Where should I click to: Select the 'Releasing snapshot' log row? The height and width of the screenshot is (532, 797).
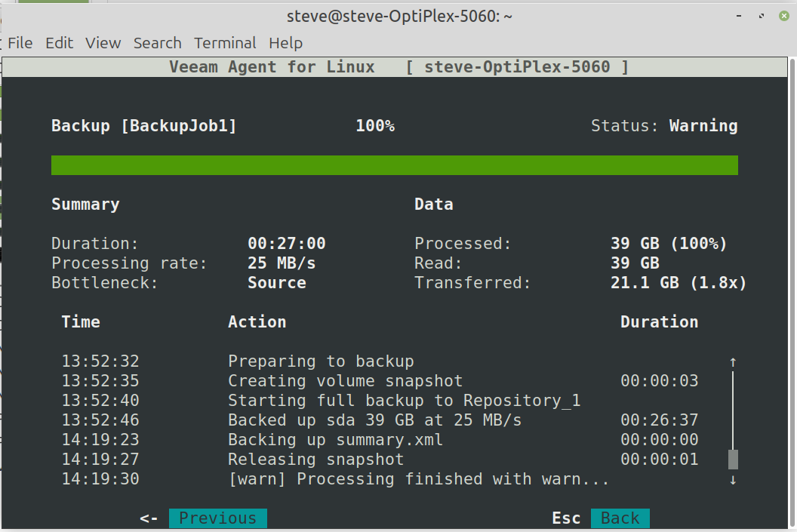click(x=380, y=460)
